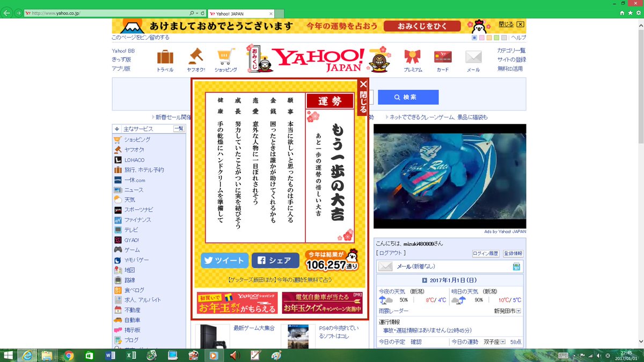This screenshot has width=644, height=362.
Task: Open 求人、アルバイト in the sidebar
Action: coord(142,300)
